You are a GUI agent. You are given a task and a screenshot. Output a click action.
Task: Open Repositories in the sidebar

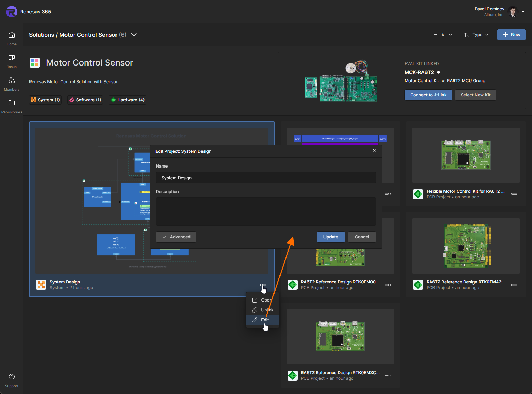[12, 106]
